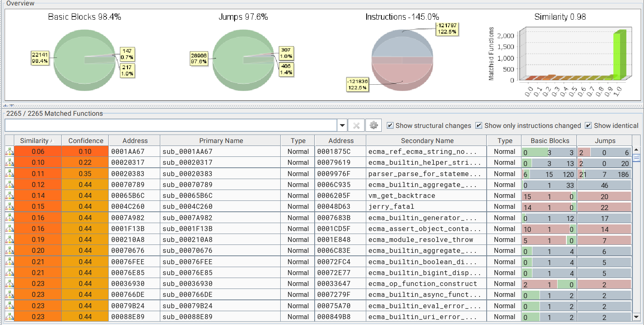Sort table by Similarity column header
This screenshot has width=644, height=325.
[38, 141]
